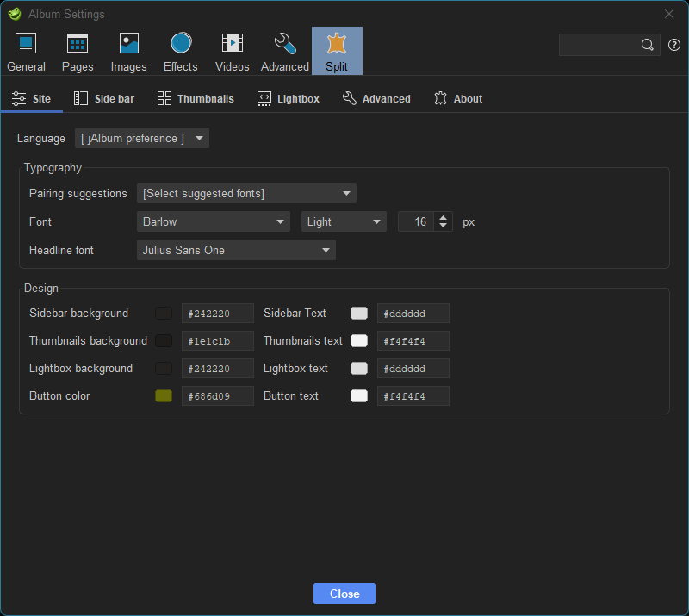The width and height of the screenshot is (689, 616).
Task: Click the Lightbox background hex field
Action: pyautogui.click(x=218, y=369)
